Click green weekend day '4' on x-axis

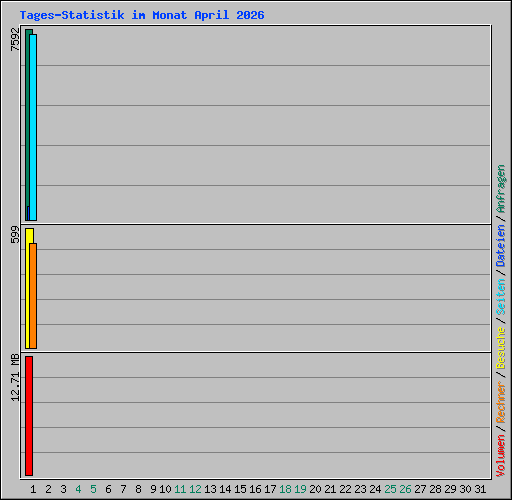coord(78,489)
